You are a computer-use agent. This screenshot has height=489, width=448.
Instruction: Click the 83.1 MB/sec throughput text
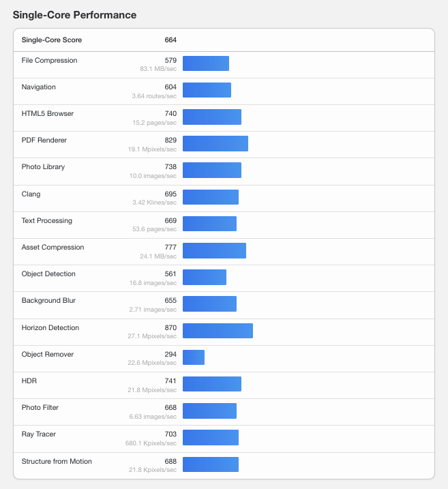pyautogui.click(x=158, y=69)
